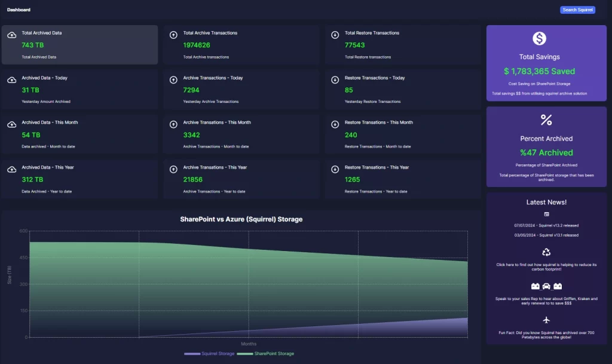This screenshot has height=364, width=612.
Task: Click the Total Archived Data cloud icon
Action: 12,35
